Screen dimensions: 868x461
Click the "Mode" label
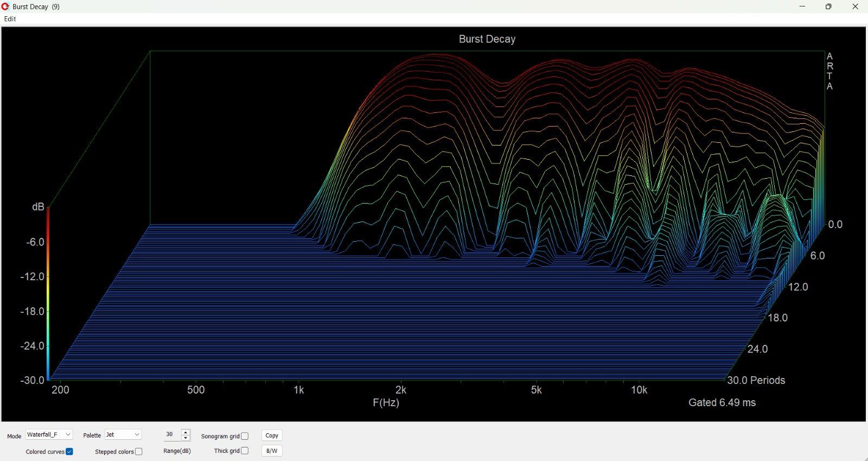click(14, 436)
